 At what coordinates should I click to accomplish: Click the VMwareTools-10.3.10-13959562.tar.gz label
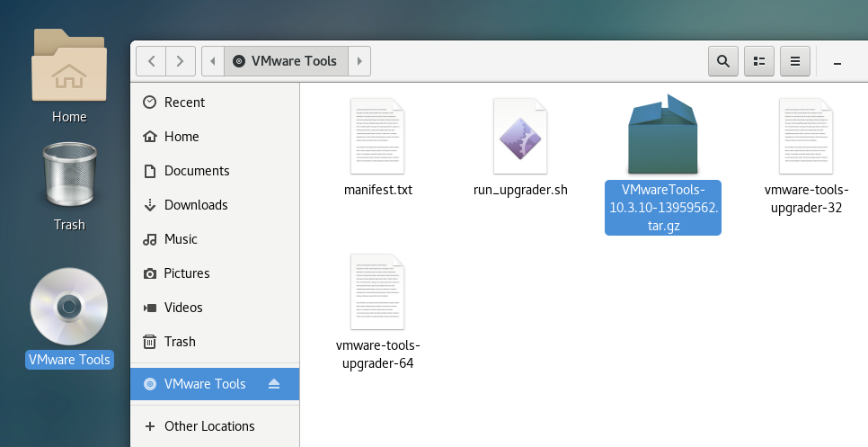click(663, 208)
